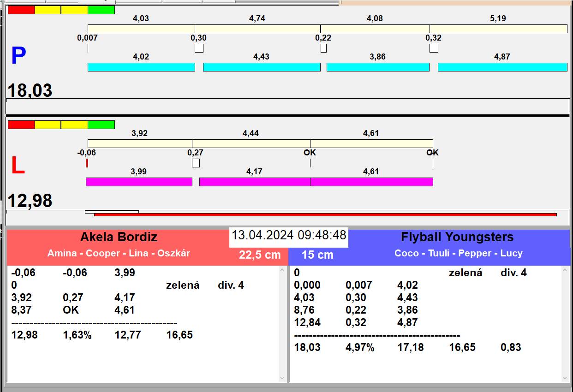
Task: Select the magenta bar labeled 3,99
Action: pyautogui.click(x=139, y=182)
